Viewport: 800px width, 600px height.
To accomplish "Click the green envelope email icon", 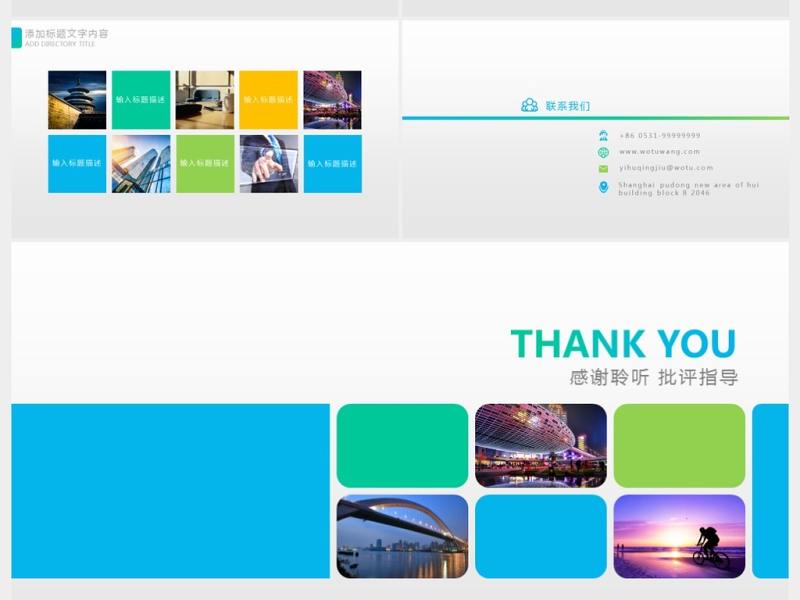I will pyautogui.click(x=603, y=168).
